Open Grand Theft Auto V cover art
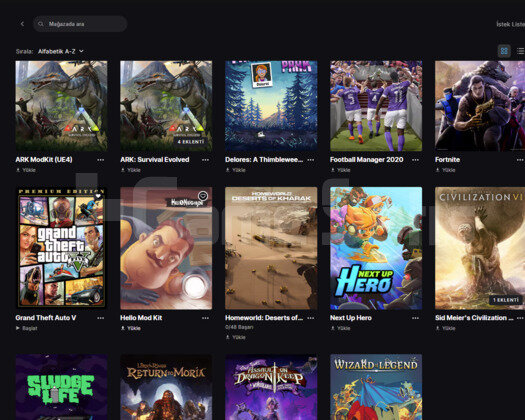 click(x=61, y=248)
